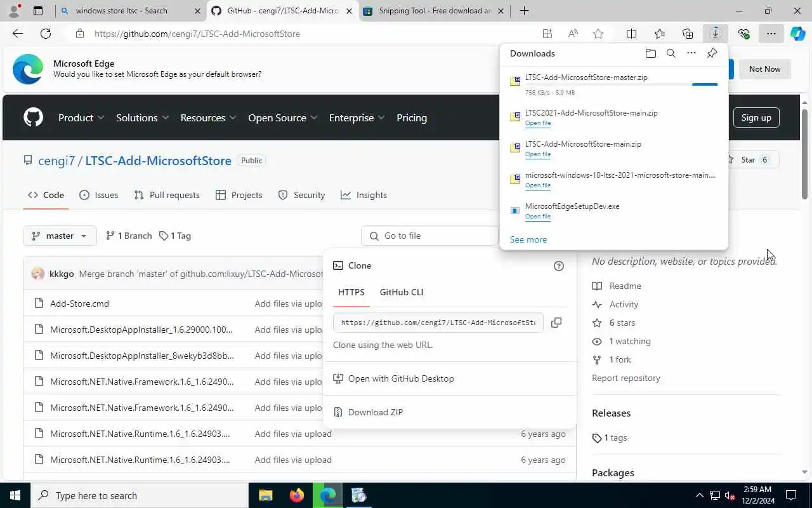Viewport: 812px width, 508px height.
Task: Open the Projects tab
Action: (x=239, y=195)
